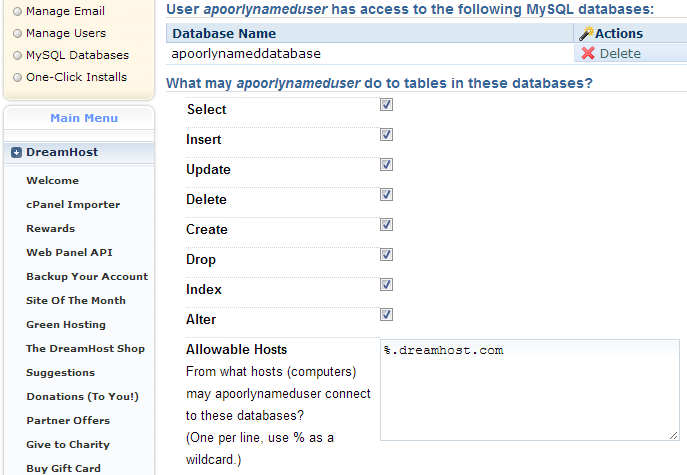This screenshot has height=475, width=687.
Task: Open Buy Gift Card item
Action: point(63,468)
